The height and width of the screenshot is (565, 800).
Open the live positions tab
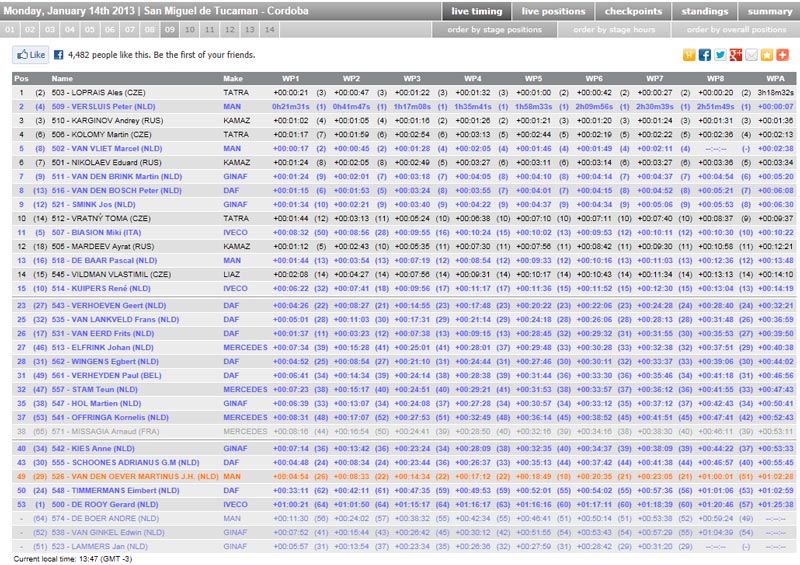553,11
